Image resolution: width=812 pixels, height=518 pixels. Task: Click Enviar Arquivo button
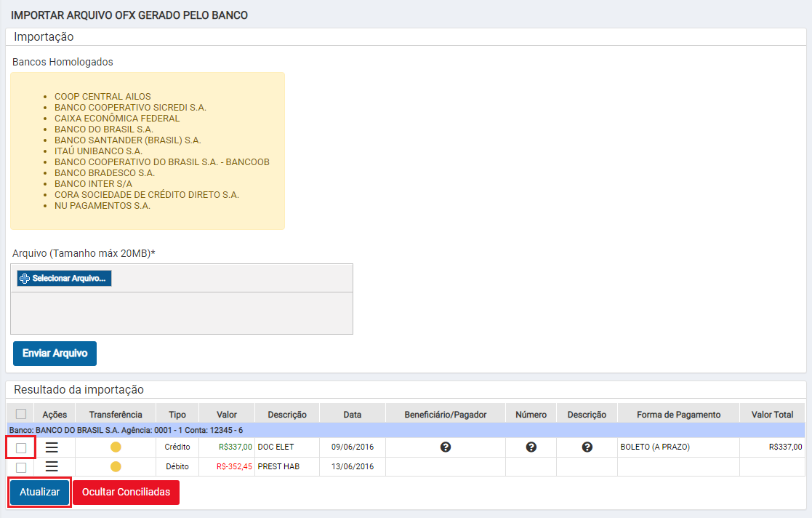55,353
